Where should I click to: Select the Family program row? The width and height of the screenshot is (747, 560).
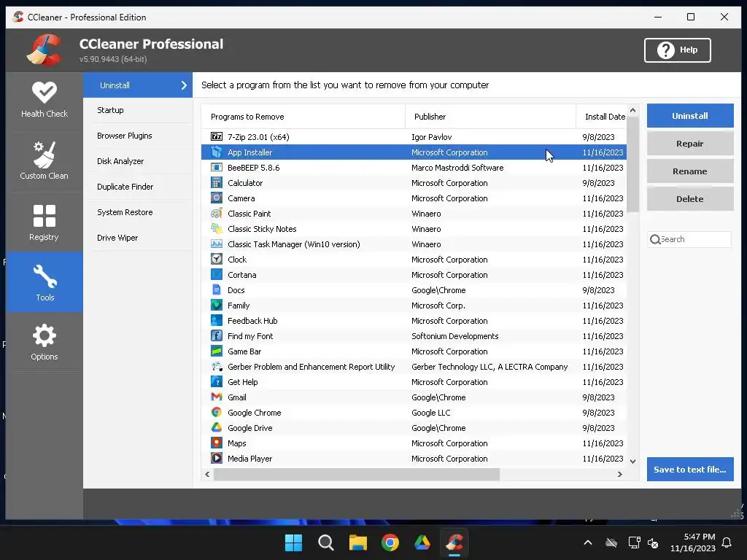tap(414, 306)
